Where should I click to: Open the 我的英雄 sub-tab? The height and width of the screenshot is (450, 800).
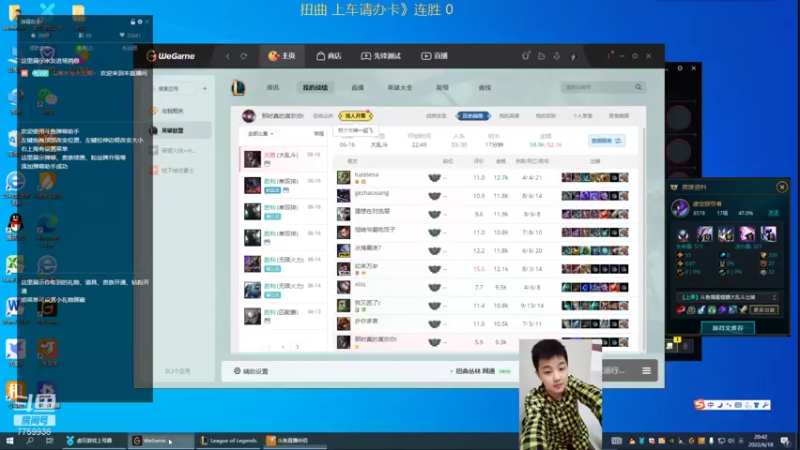click(509, 116)
